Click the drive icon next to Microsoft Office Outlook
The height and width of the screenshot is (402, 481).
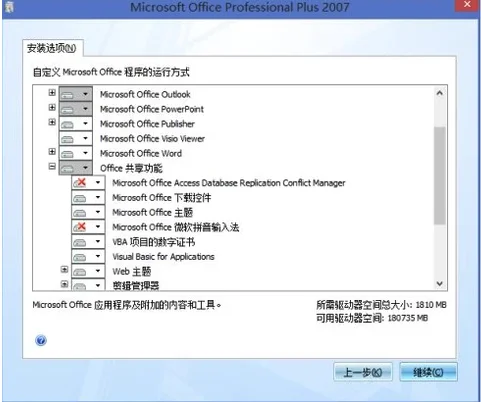tap(68, 95)
